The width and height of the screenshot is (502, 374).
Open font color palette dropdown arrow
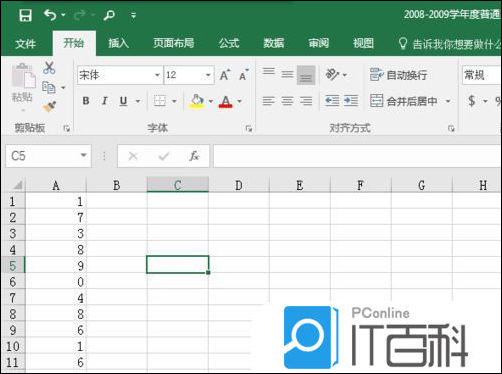[x=239, y=101]
